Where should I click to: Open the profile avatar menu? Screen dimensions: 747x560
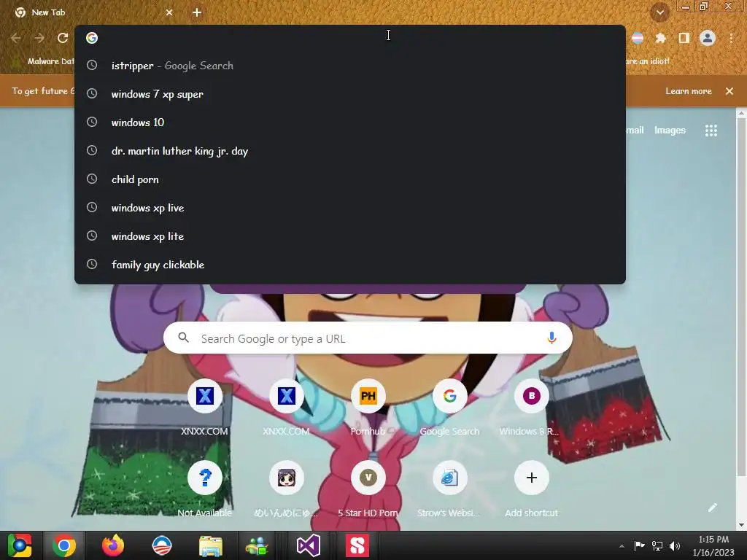(708, 38)
